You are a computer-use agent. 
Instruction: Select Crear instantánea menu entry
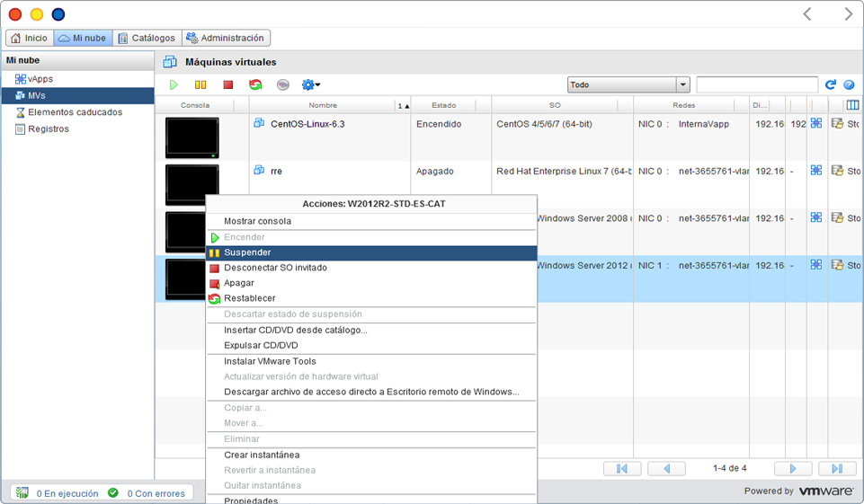pyautogui.click(x=263, y=455)
